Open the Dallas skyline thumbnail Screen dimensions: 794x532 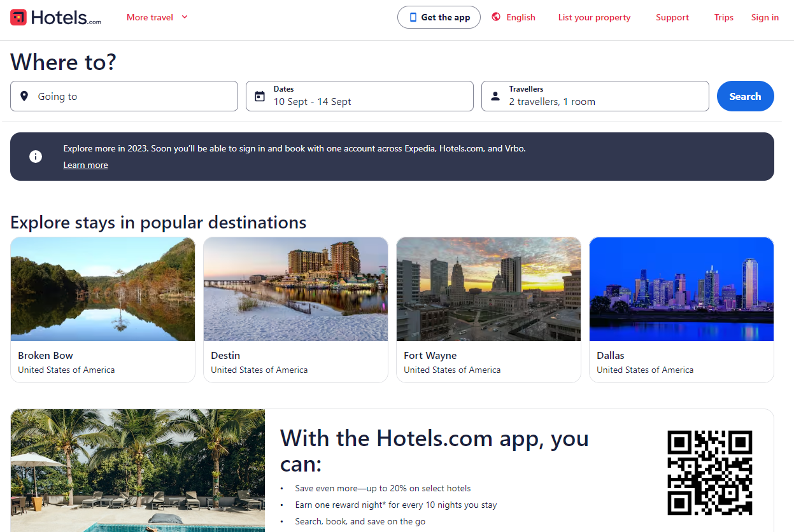[x=681, y=289]
